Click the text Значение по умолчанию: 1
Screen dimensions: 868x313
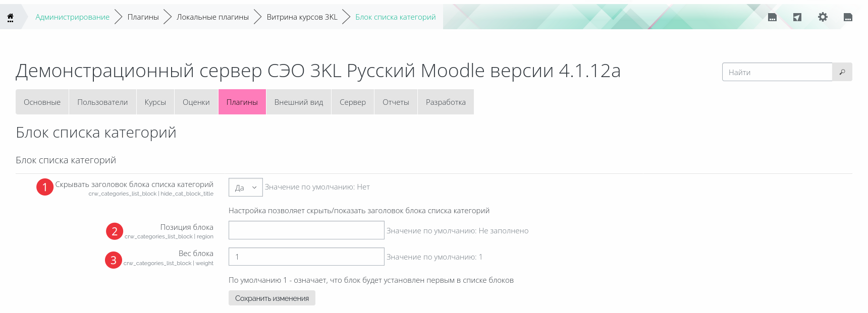435,257
